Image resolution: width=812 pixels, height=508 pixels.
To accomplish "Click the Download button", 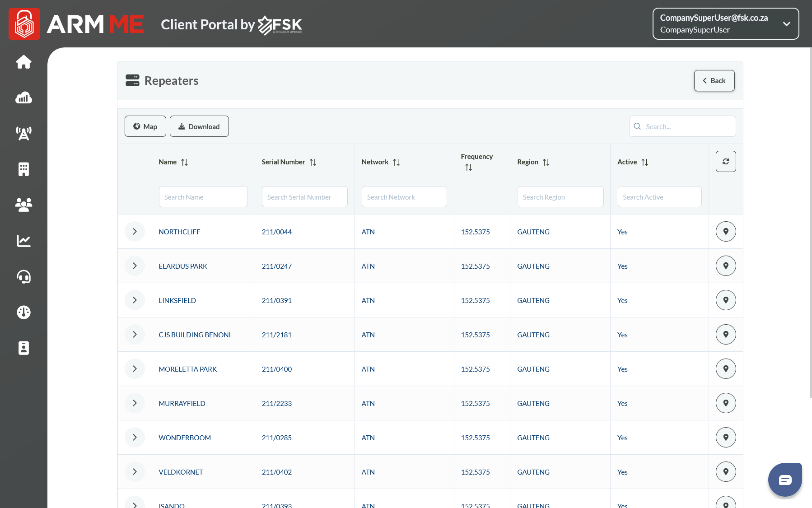I will coord(199,126).
